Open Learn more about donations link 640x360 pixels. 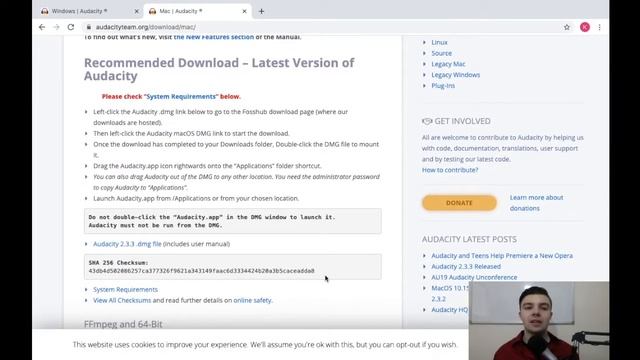pyautogui.click(x=536, y=203)
